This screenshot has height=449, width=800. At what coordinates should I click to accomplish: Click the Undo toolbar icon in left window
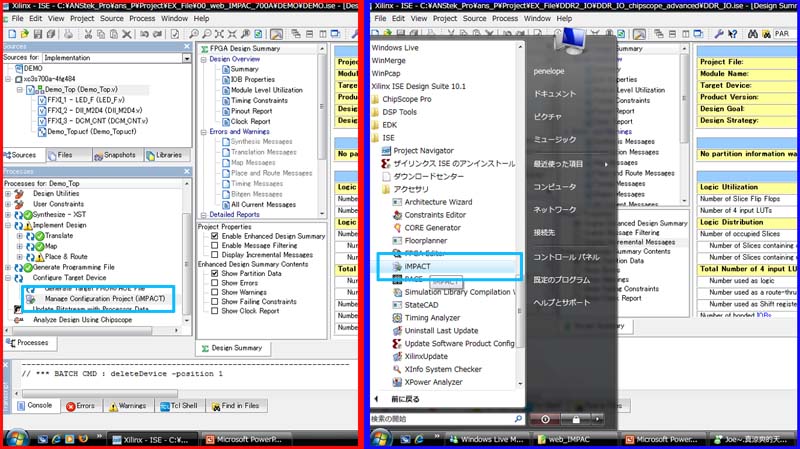(144, 34)
